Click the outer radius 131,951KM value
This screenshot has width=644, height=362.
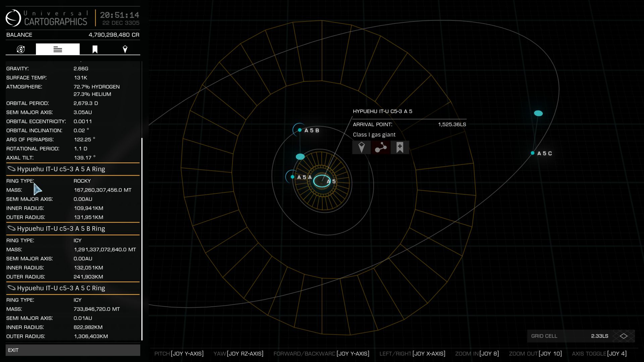coord(89,217)
